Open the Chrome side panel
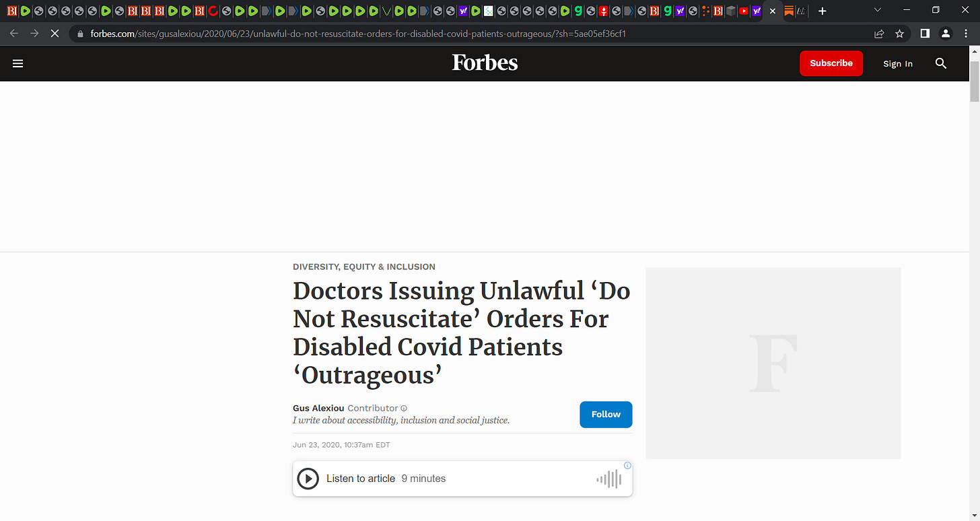The width and height of the screenshot is (980, 521). click(x=925, y=34)
